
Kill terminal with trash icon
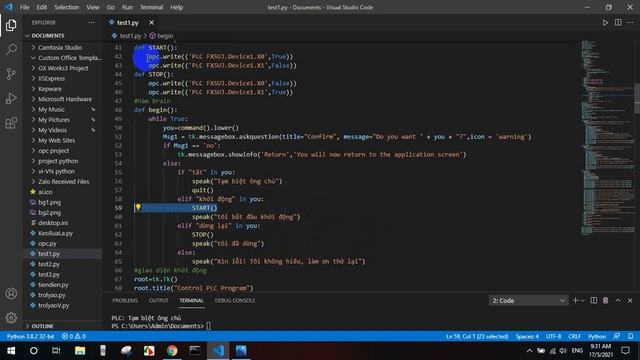[x=605, y=300]
